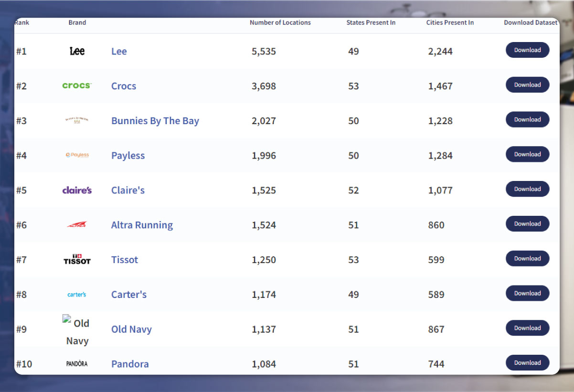
Task: Download the Payless dataset
Action: pyautogui.click(x=528, y=154)
